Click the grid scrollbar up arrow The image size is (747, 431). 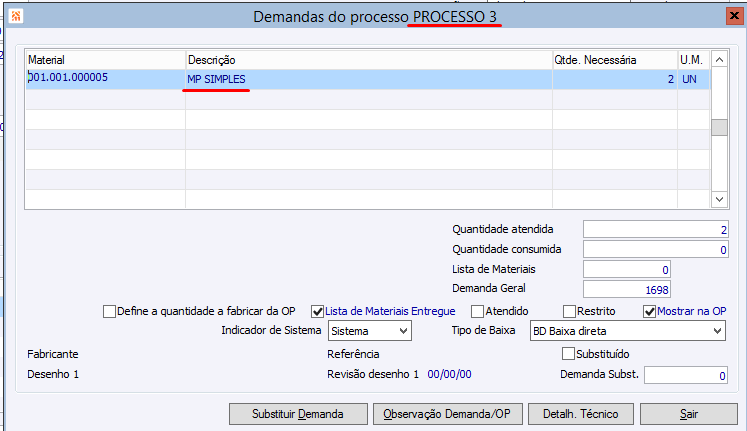click(x=719, y=60)
